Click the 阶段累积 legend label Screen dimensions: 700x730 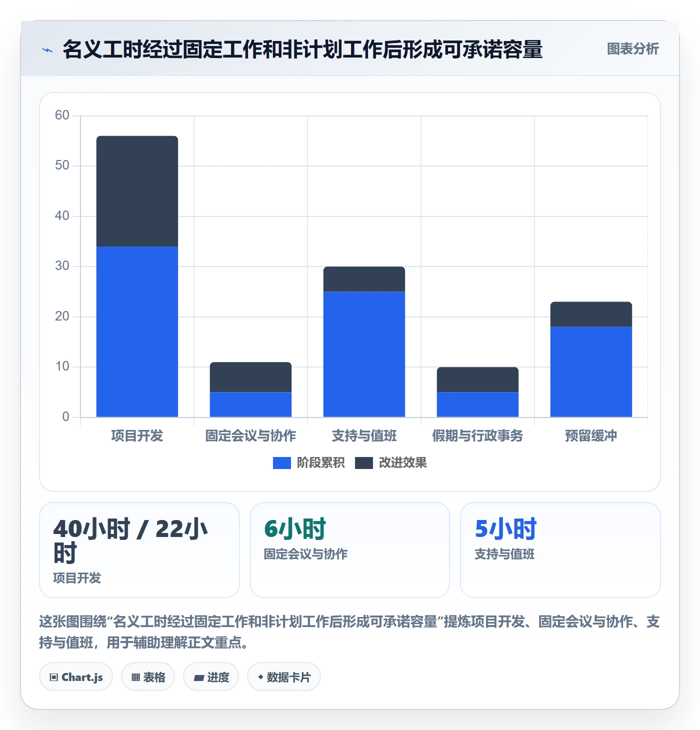[x=320, y=463]
